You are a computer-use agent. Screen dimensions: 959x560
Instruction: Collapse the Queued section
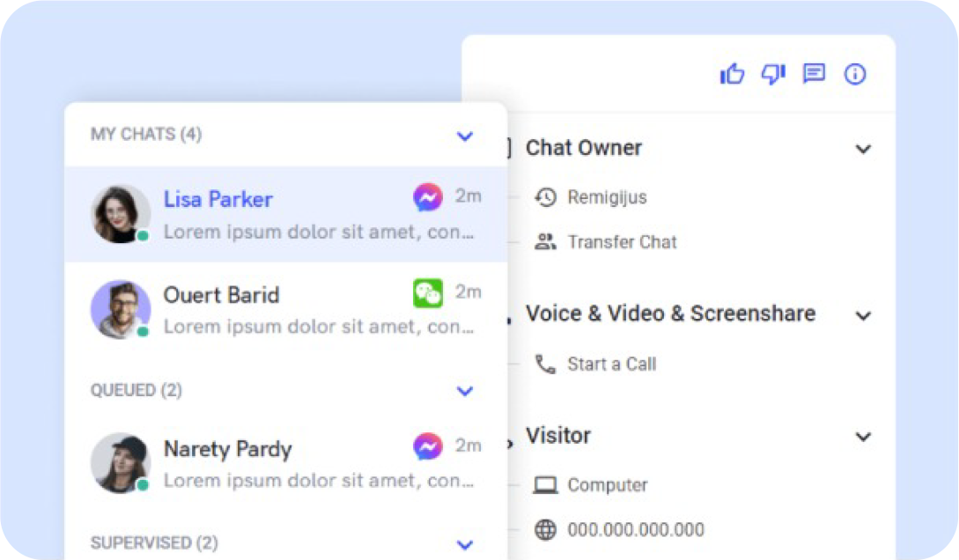[465, 391]
